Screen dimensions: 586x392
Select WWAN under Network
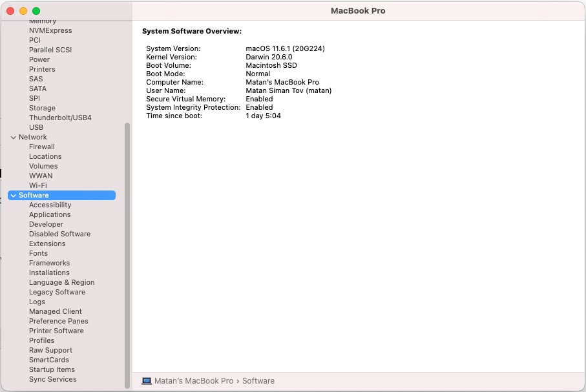[x=41, y=176]
